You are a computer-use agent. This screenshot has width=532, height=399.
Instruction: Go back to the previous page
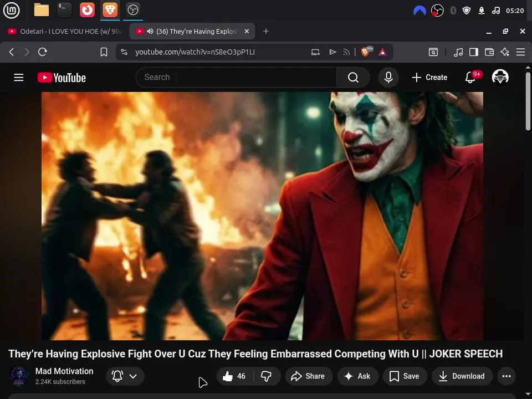pyautogui.click(x=12, y=52)
